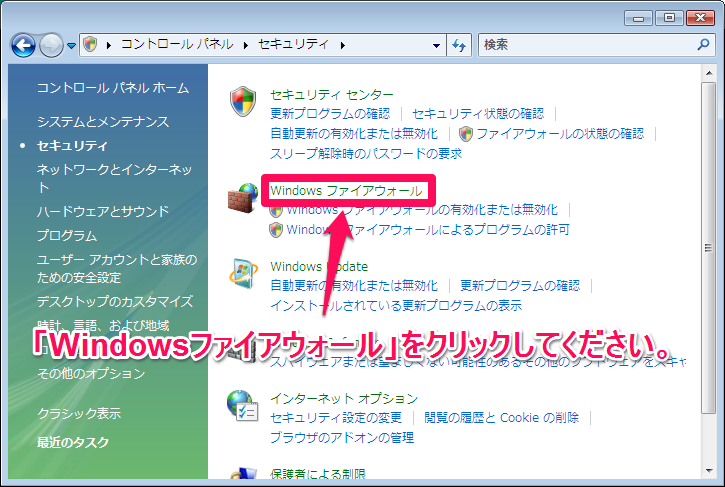Open プログラム category in sidebar

[67, 235]
